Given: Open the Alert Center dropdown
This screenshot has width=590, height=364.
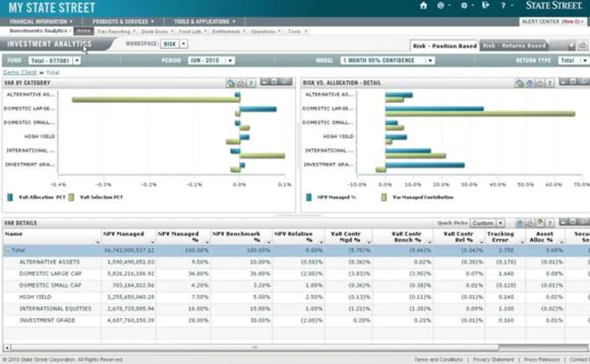Looking at the screenshot, I should point(553,22).
